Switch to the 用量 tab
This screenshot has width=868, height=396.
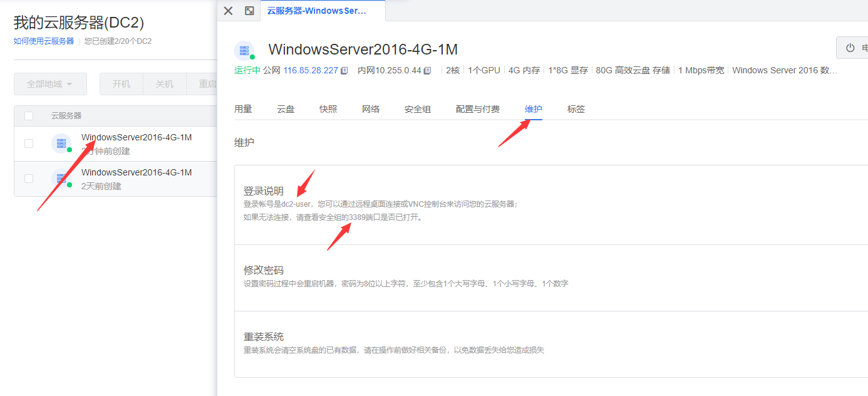[x=243, y=109]
